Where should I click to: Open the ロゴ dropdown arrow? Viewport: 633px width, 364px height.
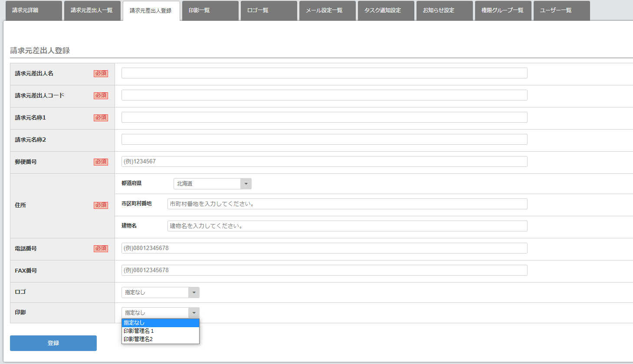coord(194,292)
